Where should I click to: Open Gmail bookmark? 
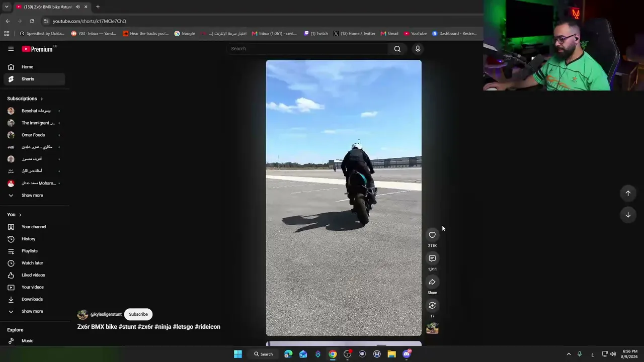tap(389, 34)
